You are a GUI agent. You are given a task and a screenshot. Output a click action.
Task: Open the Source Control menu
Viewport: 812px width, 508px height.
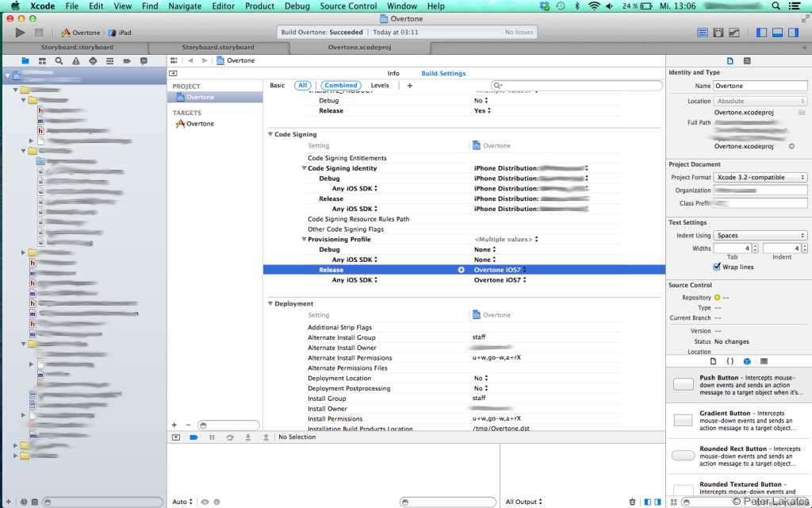tap(348, 6)
